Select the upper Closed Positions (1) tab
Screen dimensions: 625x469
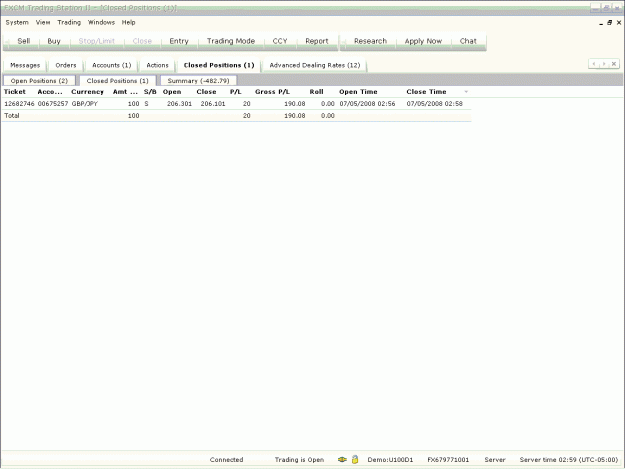tap(219, 65)
